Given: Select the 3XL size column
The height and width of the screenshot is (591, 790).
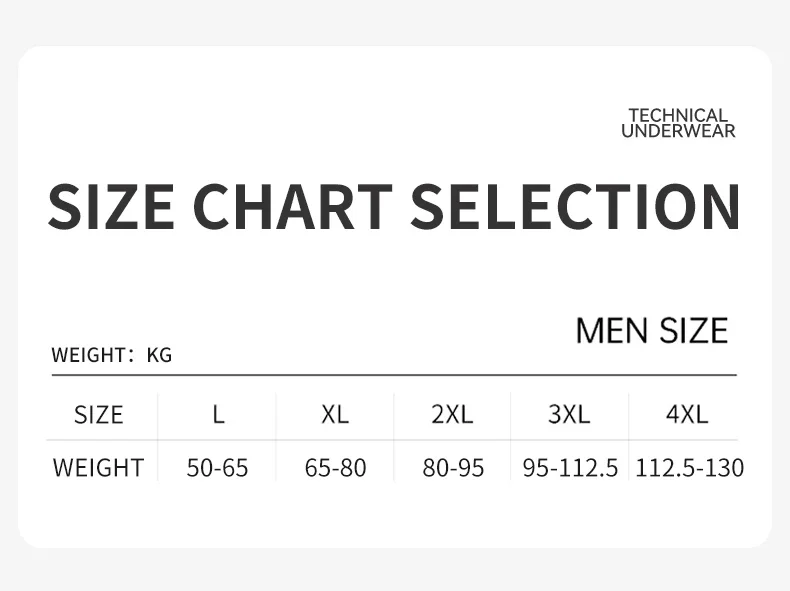Looking at the screenshot, I should coord(569,415).
